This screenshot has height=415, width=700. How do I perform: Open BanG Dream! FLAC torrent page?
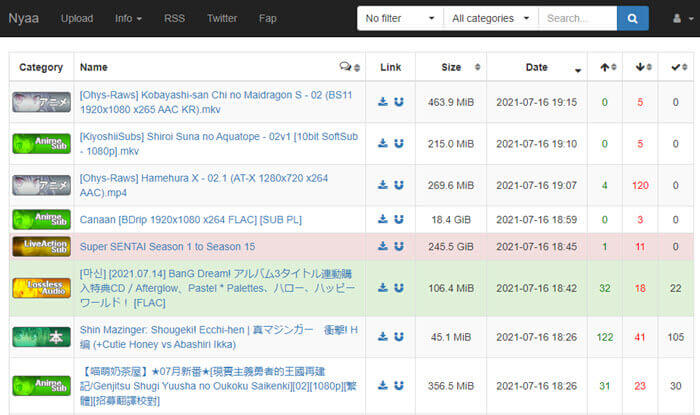(x=217, y=288)
